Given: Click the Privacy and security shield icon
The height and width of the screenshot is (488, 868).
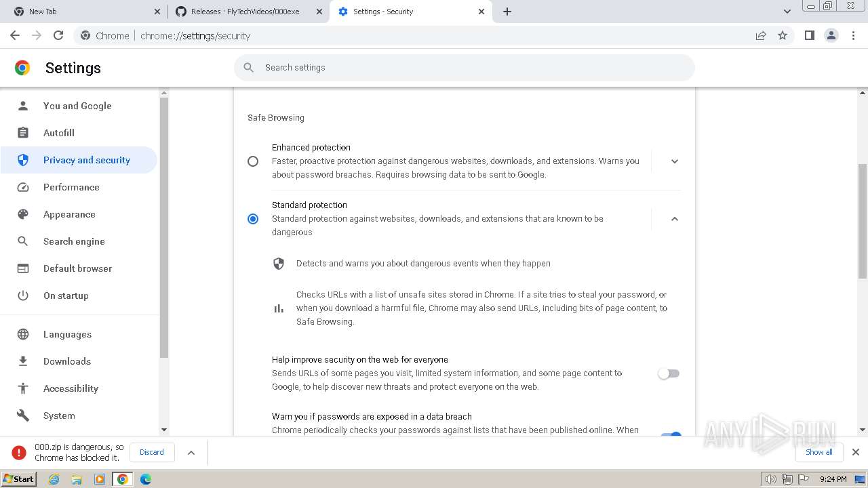Looking at the screenshot, I should click(23, 160).
